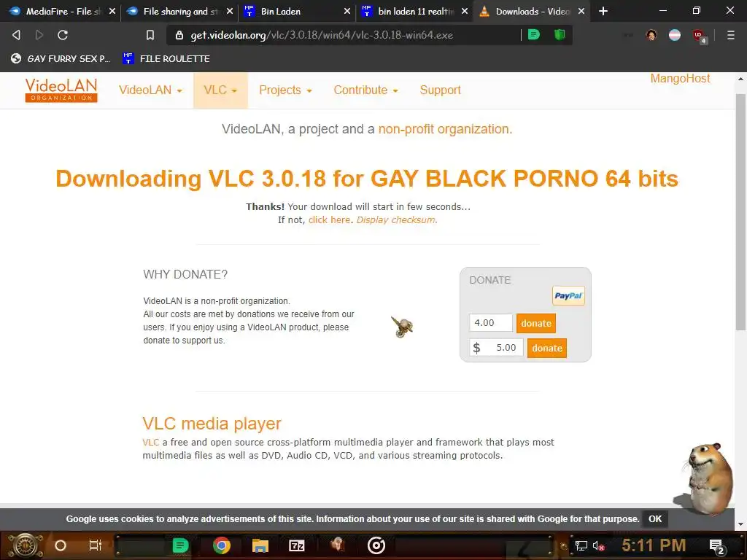Focus the address bar URL
Screen dimensions: 747x560
[x=322, y=35]
